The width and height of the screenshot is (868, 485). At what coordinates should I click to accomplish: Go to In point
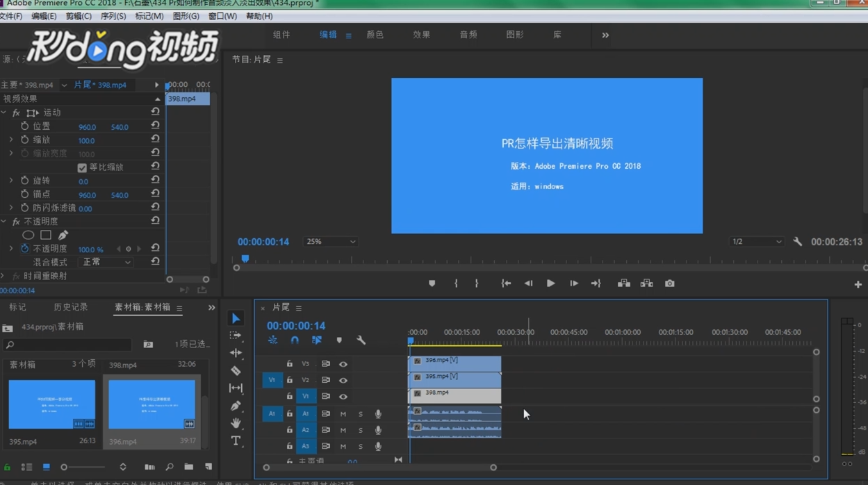tap(506, 283)
